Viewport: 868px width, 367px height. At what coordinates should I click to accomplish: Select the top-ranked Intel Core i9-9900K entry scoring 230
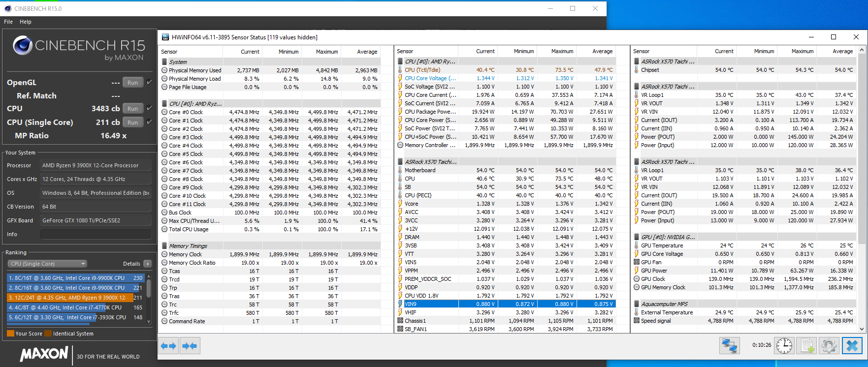[75, 278]
